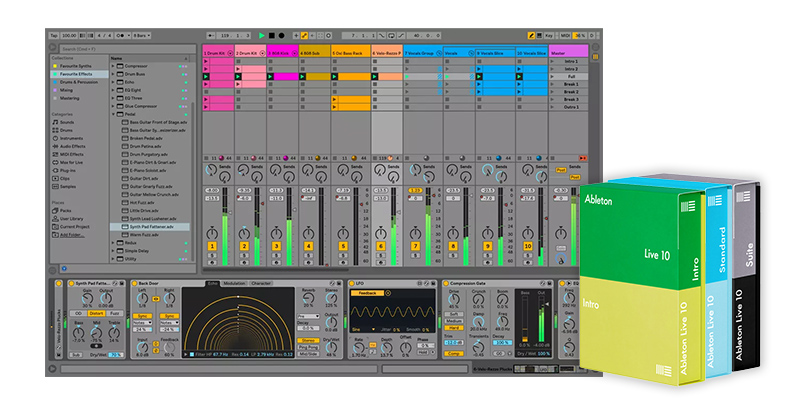The image size is (800, 400).
Task: Select the Favourite Synths collection
Action: [x=76, y=66]
